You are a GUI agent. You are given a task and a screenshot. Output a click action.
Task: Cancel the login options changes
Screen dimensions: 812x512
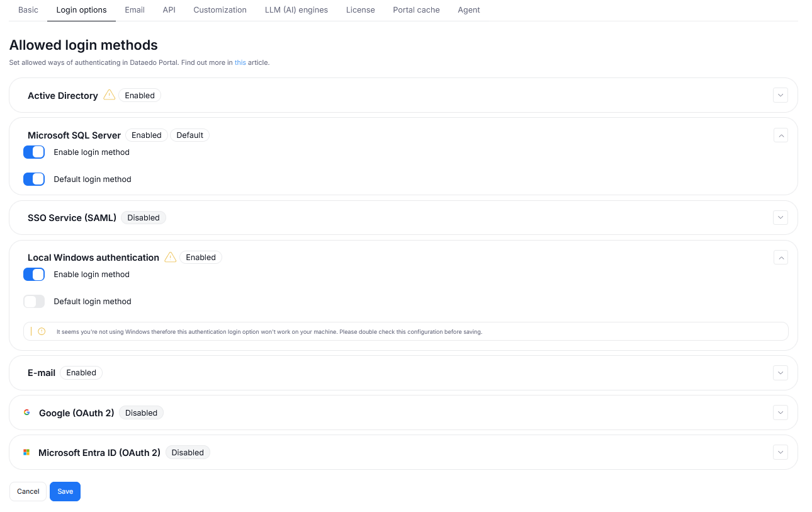click(28, 491)
